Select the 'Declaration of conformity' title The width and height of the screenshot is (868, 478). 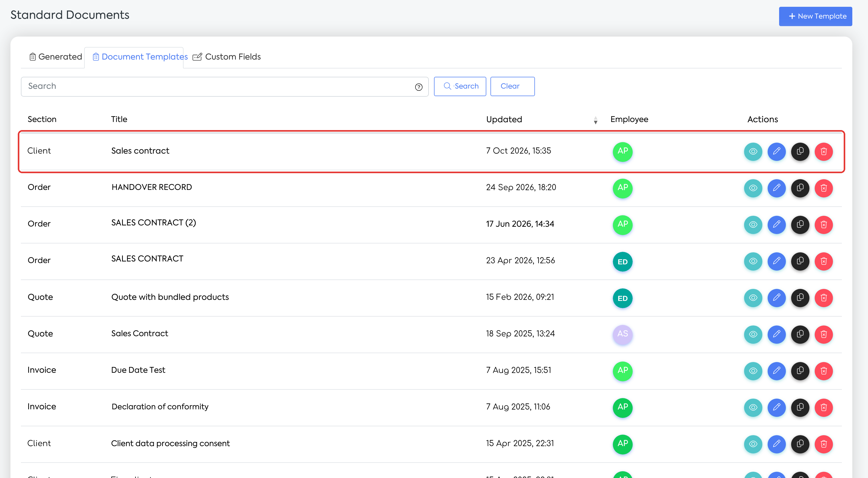point(160,407)
